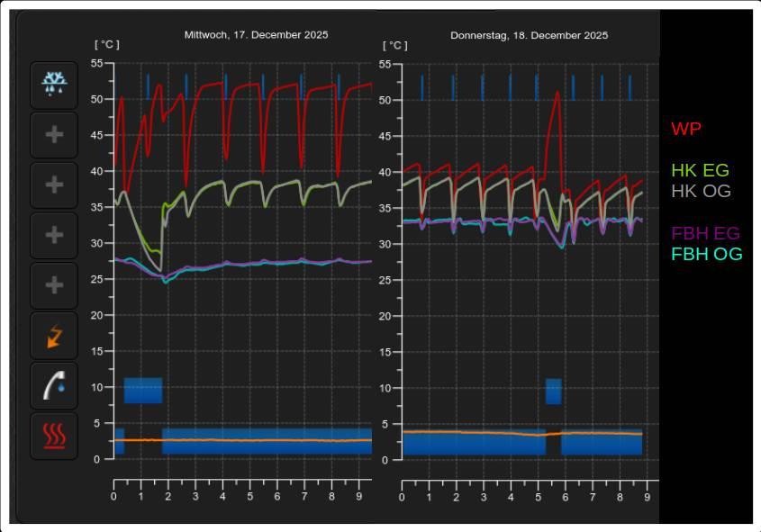Click the plus button above the lightning icon
761x532 pixels.
pyautogui.click(x=54, y=286)
